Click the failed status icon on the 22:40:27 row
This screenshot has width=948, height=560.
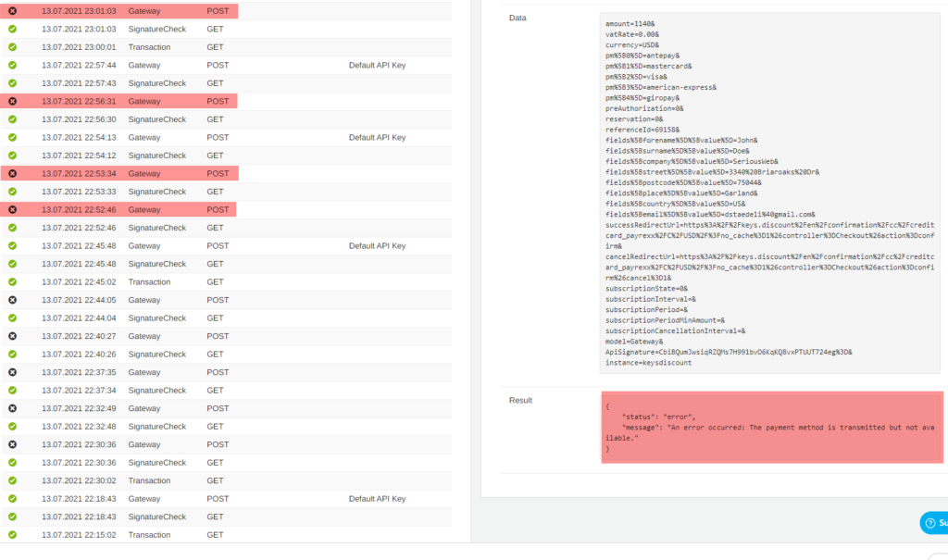tap(12, 337)
